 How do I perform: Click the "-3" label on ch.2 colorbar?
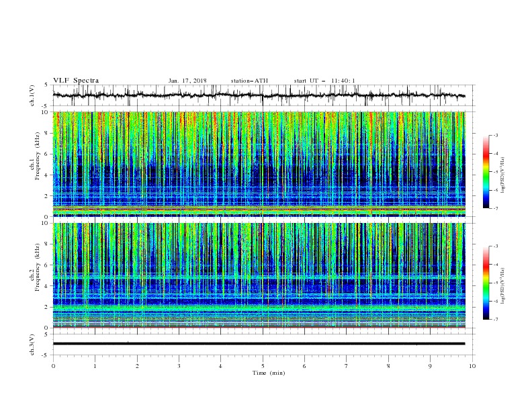(x=495, y=246)
